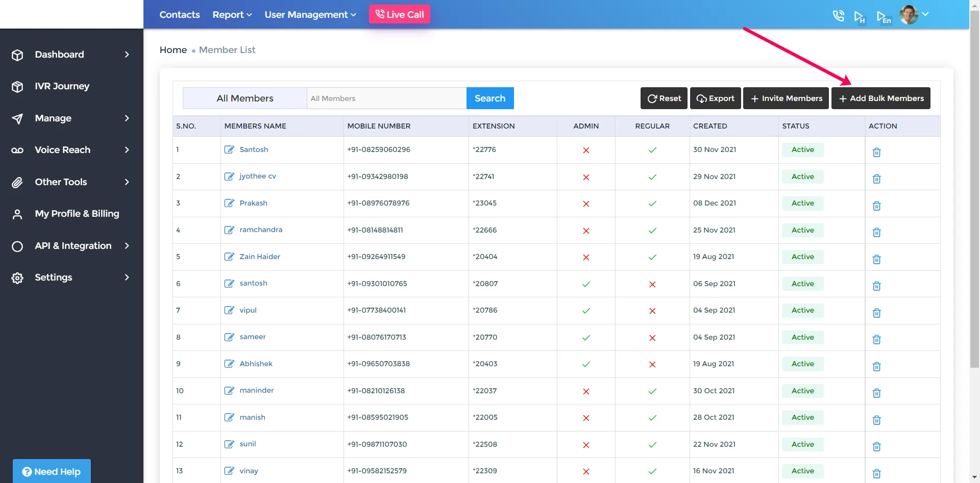This screenshot has height=483, width=980.
Task: Open the Report dropdown menu
Action: pos(232,15)
